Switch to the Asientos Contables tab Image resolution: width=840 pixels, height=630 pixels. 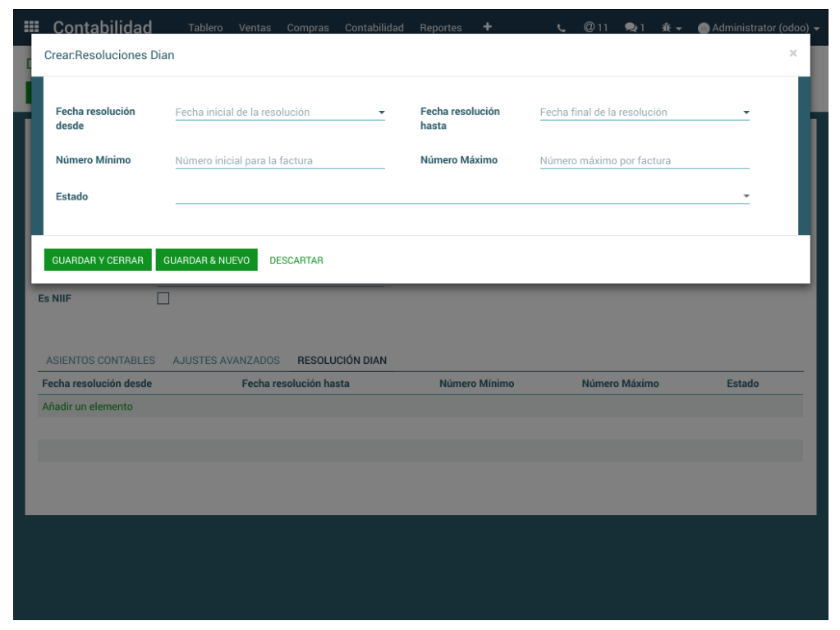point(100,361)
